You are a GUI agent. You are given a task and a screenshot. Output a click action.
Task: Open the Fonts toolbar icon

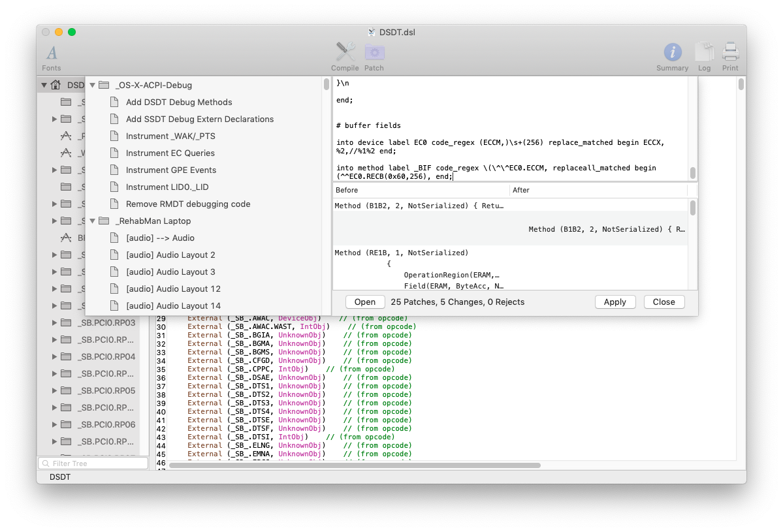pyautogui.click(x=52, y=53)
